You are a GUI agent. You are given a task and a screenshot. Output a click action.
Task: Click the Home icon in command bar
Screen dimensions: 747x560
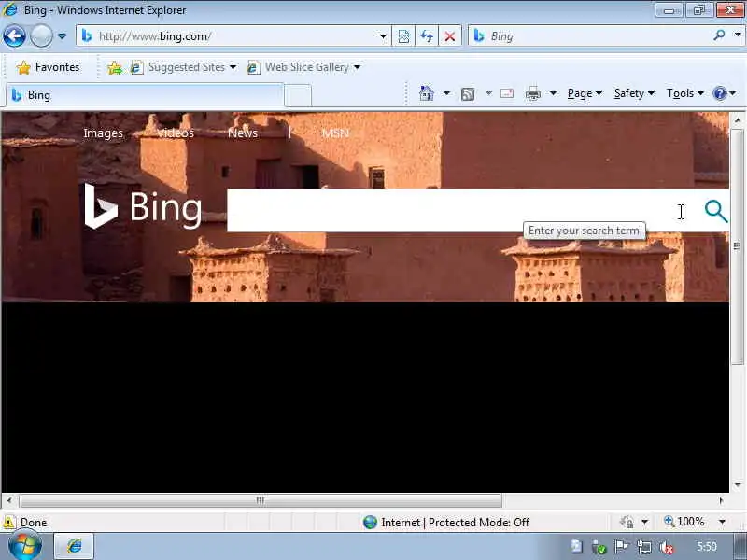point(427,93)
